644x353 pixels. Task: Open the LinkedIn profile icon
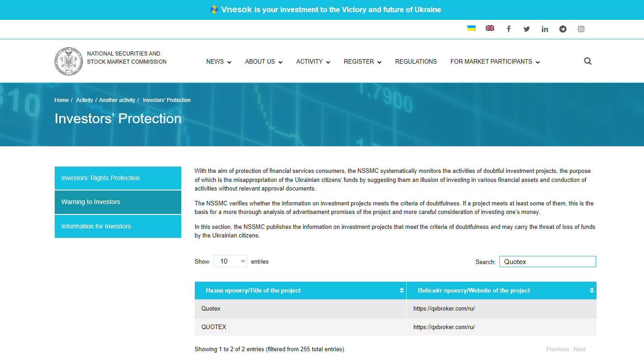545,29
